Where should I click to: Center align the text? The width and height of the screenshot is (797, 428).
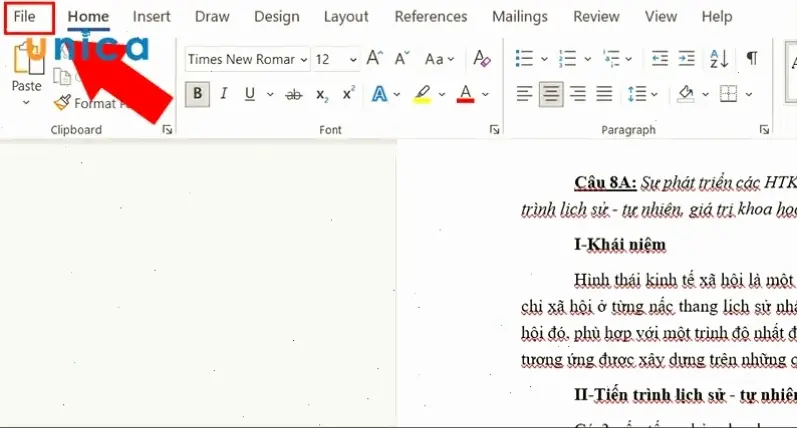coord(551,94)
